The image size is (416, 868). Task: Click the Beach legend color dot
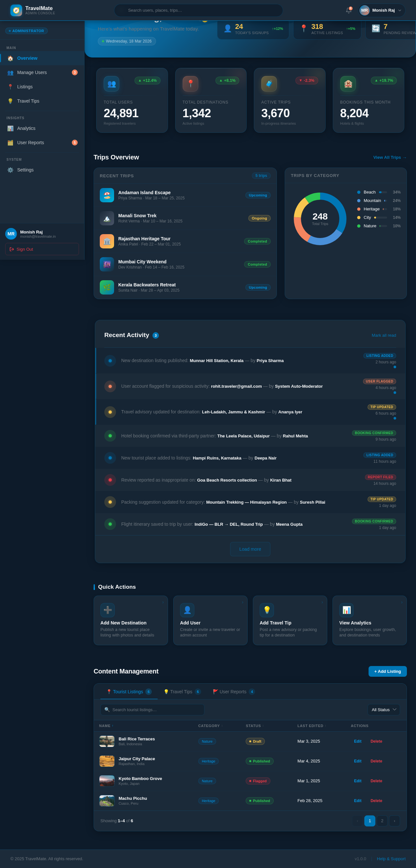359,193
